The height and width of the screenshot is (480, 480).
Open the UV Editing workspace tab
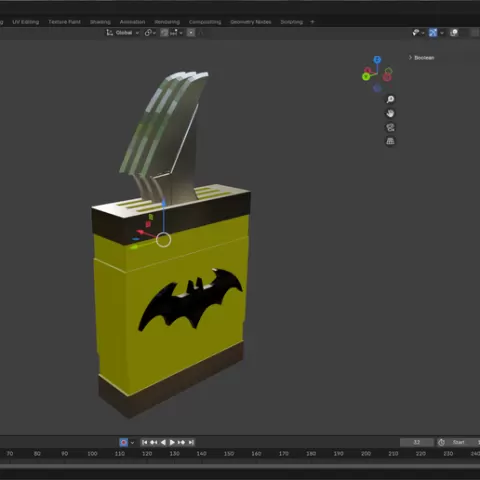(x=26, y=22)
